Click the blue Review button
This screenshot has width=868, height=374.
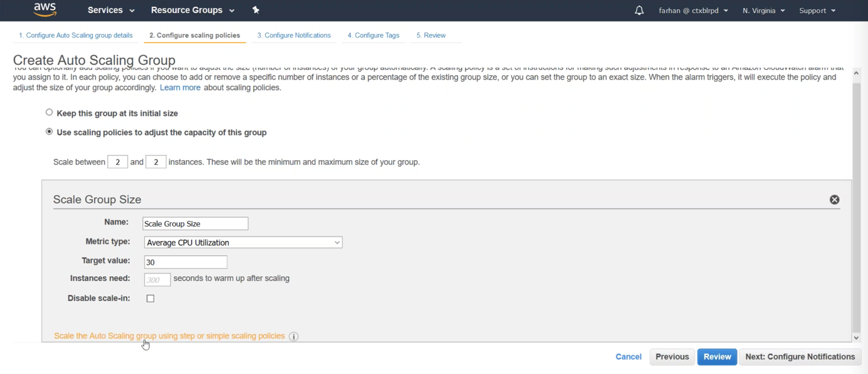pos(717,356)
